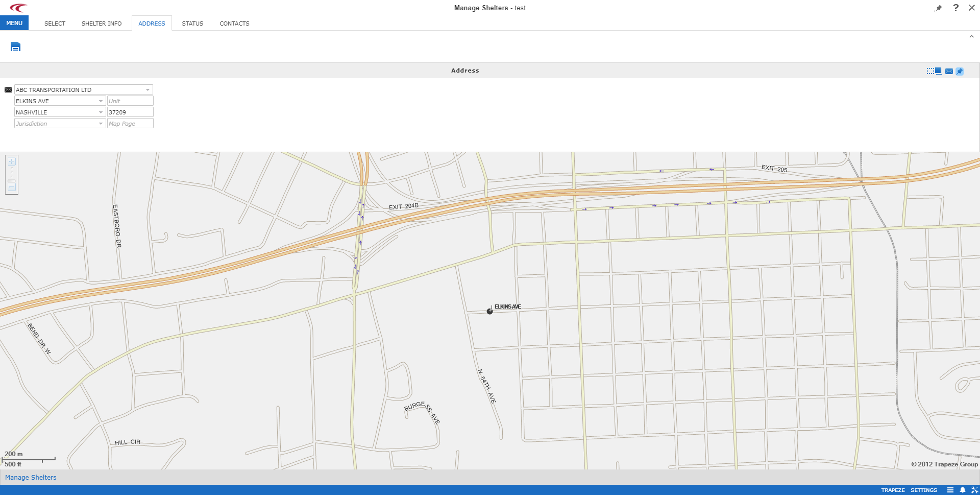
Task: Switch to the STATUS tab
Action: 192,23
